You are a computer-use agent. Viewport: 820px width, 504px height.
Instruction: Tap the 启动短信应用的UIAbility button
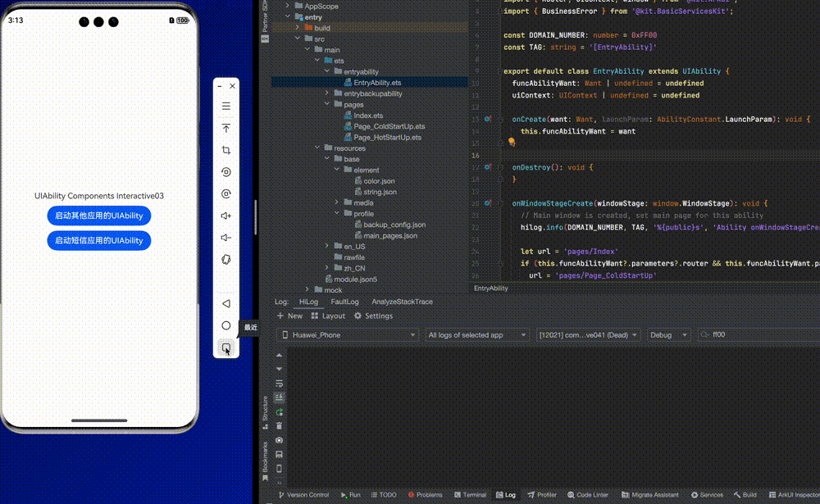(x=99, y=240)
